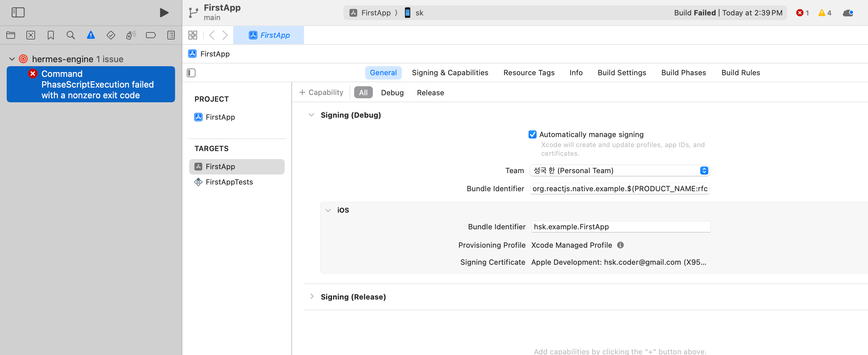This screenshot has height=355, width=868.
Task: Select the hermes-engine 1 issue row
Action: click(x=91, y=59)
